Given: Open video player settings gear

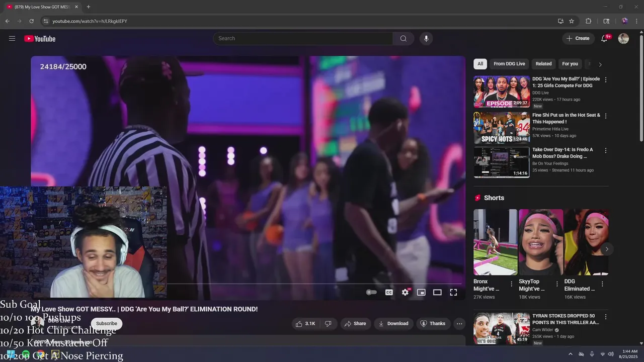Looking at the screenshot, I should (406, 292).
